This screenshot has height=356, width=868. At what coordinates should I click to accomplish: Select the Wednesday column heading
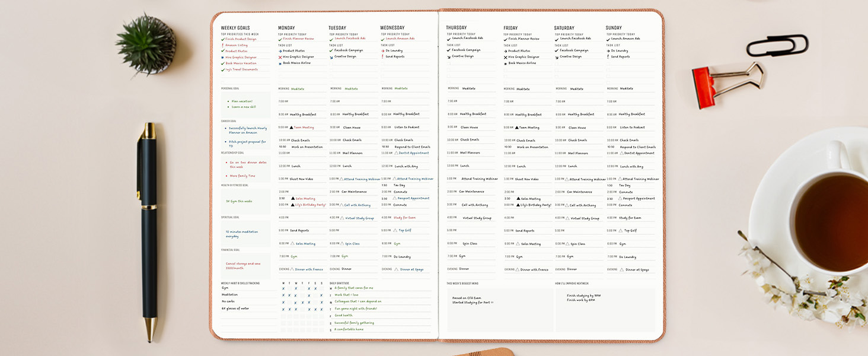click(392, 28)
